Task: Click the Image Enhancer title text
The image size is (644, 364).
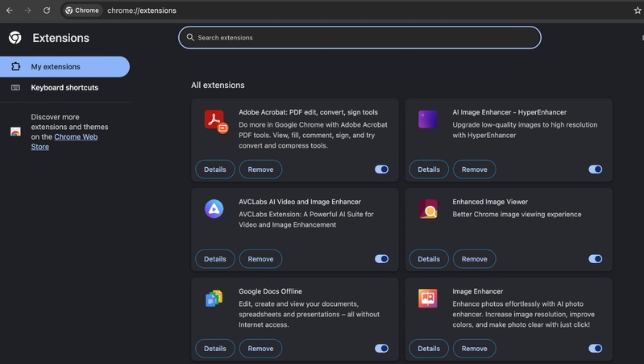Action: 478,291
